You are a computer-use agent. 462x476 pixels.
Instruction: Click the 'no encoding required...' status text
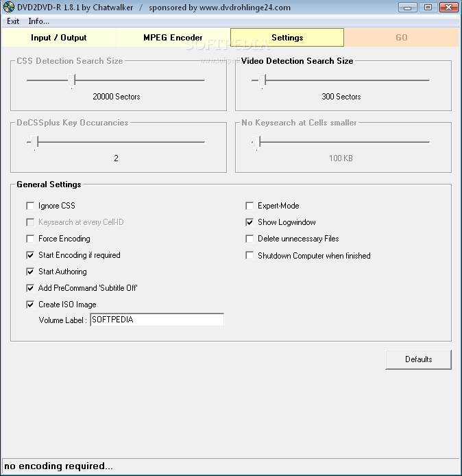pos(58,466)
